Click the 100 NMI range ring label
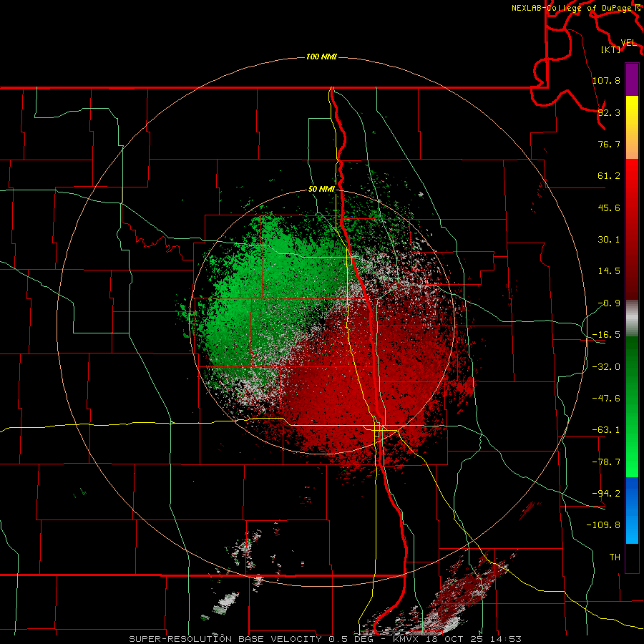The image size is (644, 644). pyautogui.click(x=321, y=57)
